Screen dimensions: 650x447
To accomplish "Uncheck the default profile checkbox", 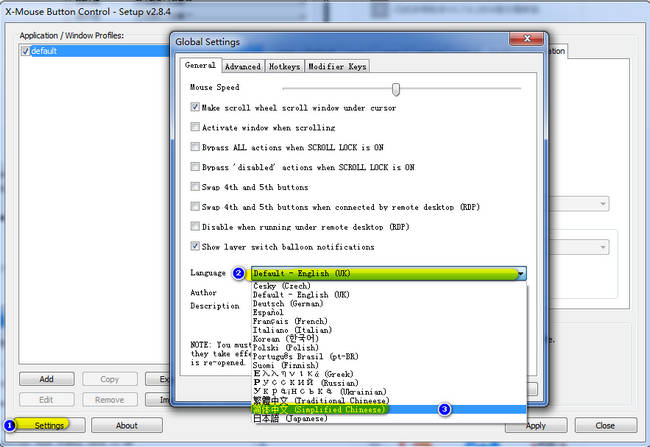I will coord(26,51).
